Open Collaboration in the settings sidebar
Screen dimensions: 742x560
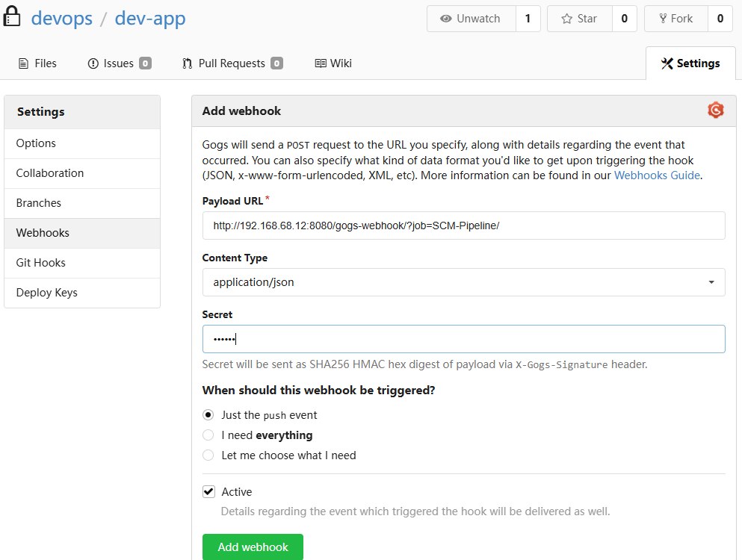click(82, 173)
